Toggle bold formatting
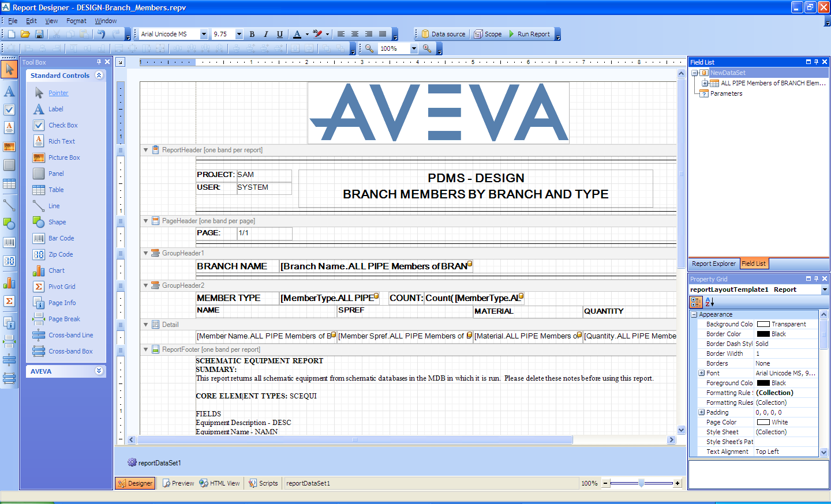Viewport: 831px width, 504px height. (x=252, y=34)
